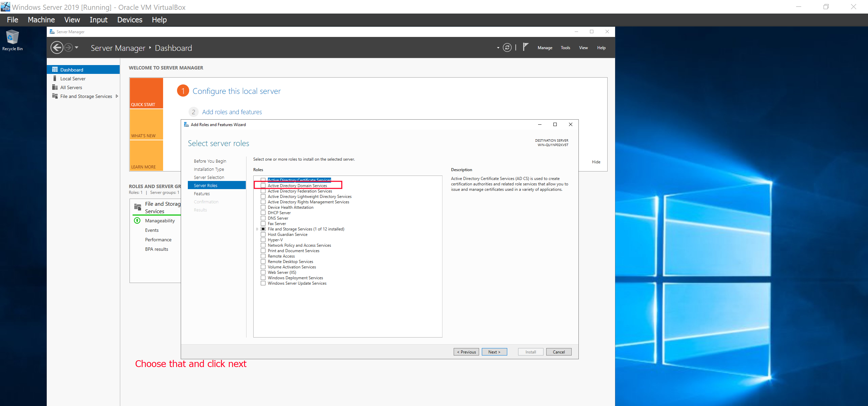
Task: Check Windows Server Update Services role
Action: [263, 283]
